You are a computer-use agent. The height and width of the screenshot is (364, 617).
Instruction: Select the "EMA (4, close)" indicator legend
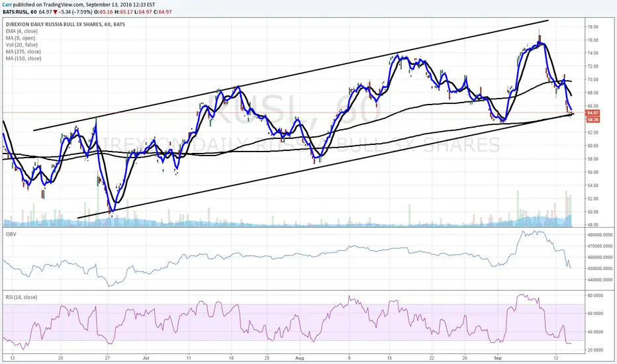(x=22, y=31)
